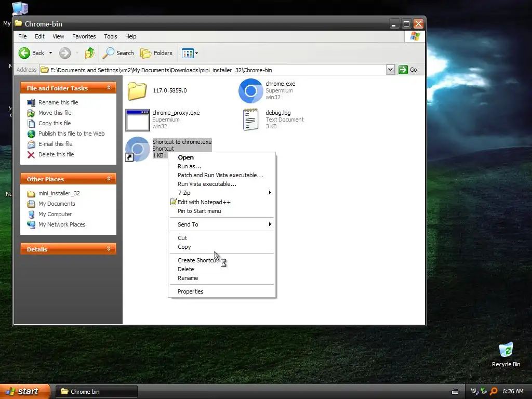Open the Views dropdown arrow

pyautogui.click(x=196, y=53)
